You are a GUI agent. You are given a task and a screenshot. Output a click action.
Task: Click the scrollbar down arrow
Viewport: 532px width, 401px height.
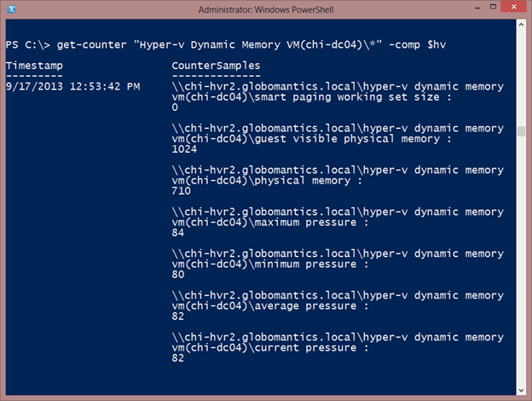[x=521, y=391]
